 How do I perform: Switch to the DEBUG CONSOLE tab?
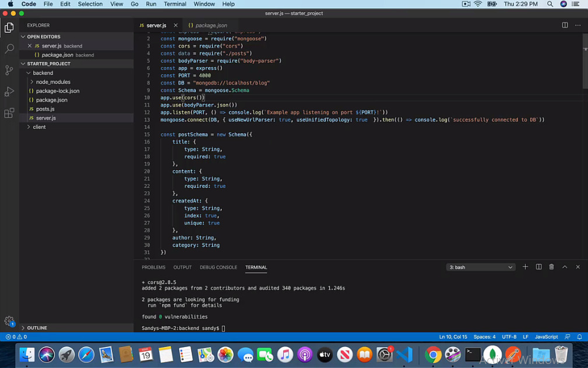coord(217,267)
